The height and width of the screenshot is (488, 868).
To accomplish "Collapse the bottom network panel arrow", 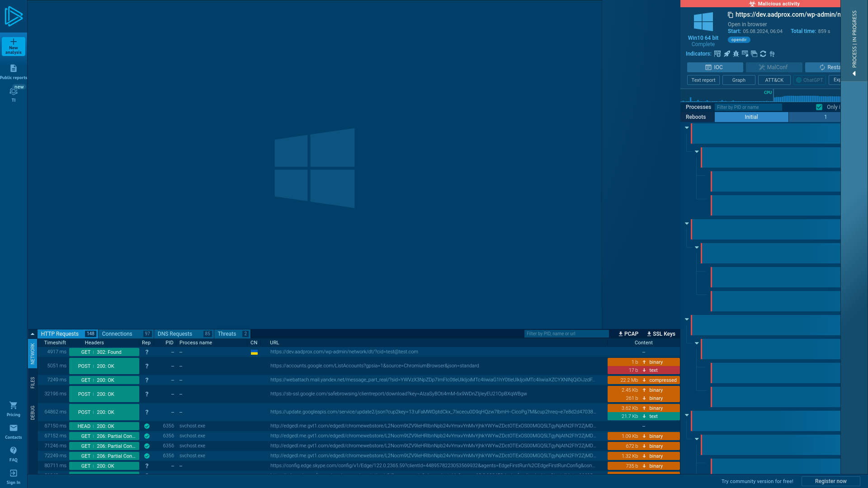I will 33,334.
